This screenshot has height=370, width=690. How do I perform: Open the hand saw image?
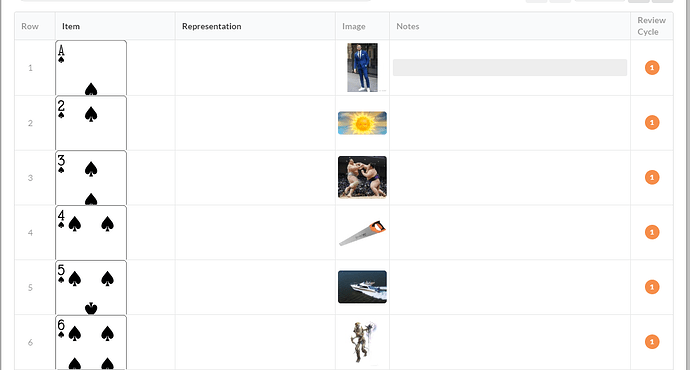[x=362, y=232]
